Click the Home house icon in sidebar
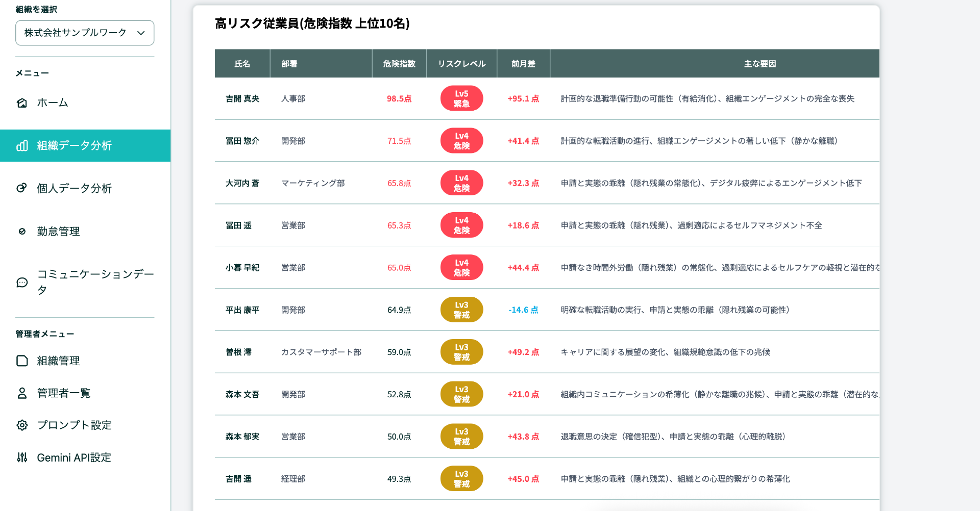 click(22, 103)
